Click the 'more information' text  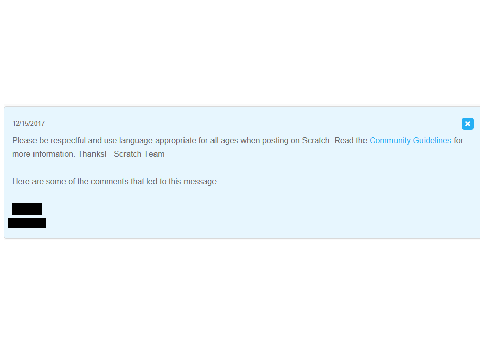pos(43,154)
